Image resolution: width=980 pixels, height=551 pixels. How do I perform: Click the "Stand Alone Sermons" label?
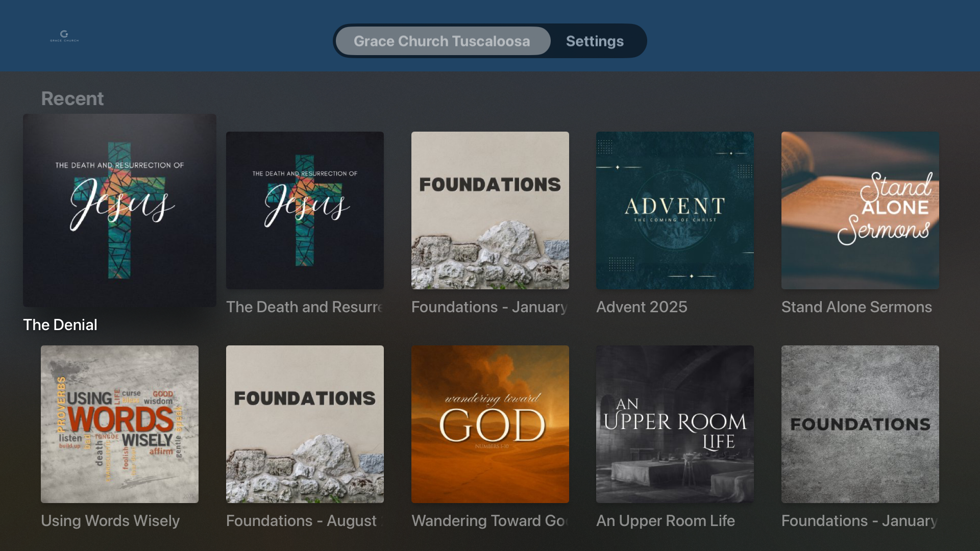pos(856,307)
